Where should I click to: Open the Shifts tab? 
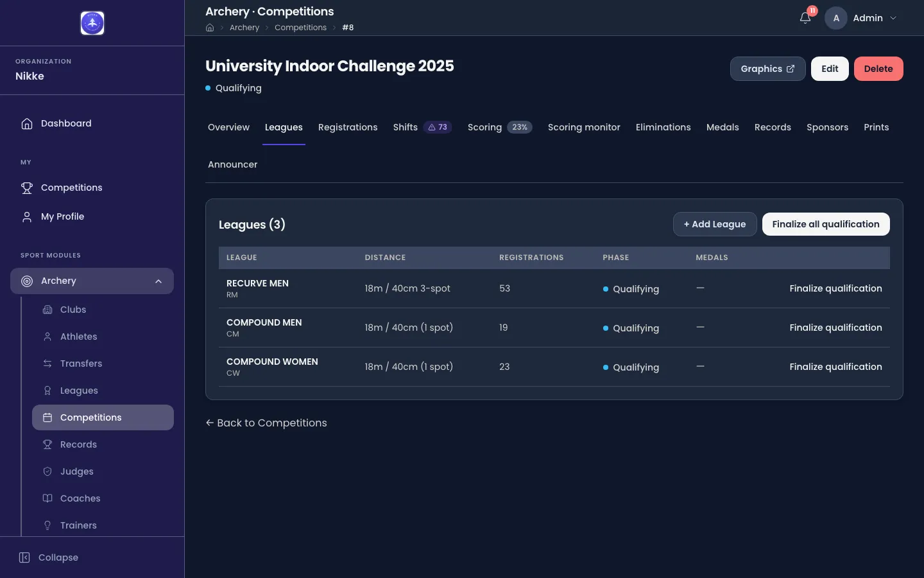click(422, 127)
